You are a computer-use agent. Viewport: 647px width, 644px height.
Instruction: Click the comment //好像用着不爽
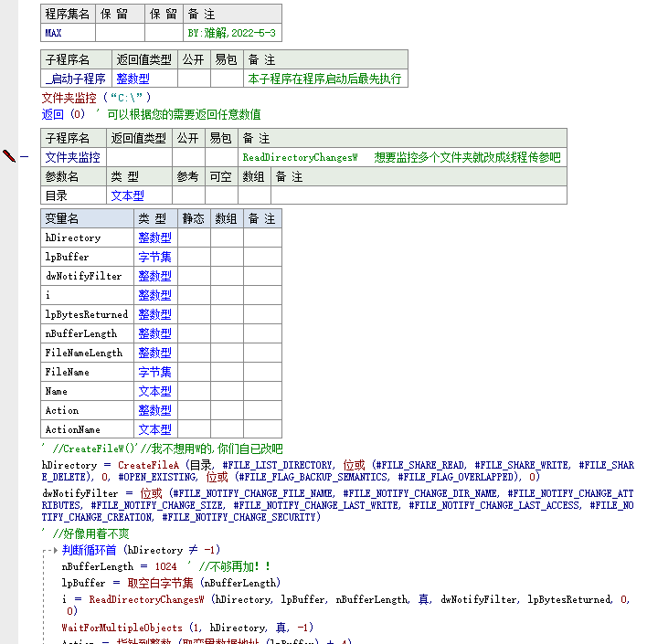click(x=90, y=533)
